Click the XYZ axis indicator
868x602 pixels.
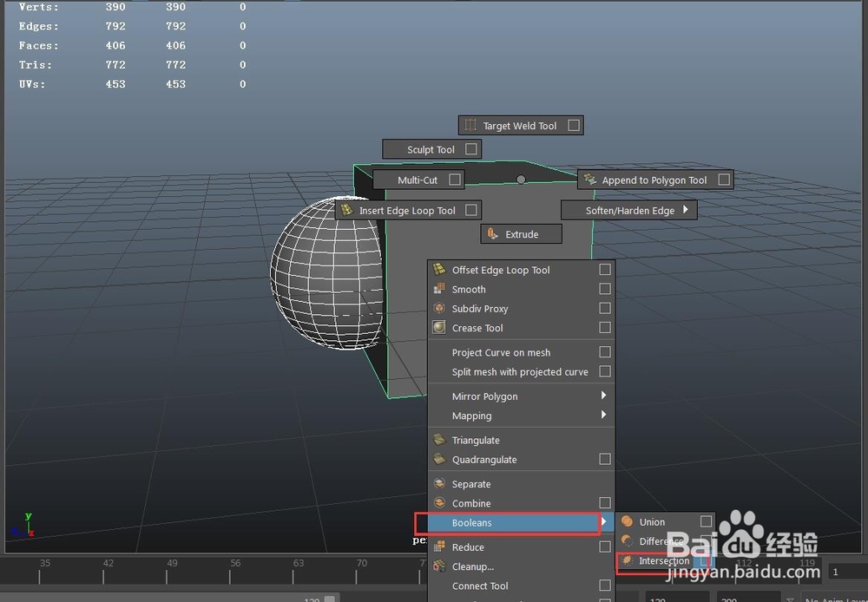[23, 525]
